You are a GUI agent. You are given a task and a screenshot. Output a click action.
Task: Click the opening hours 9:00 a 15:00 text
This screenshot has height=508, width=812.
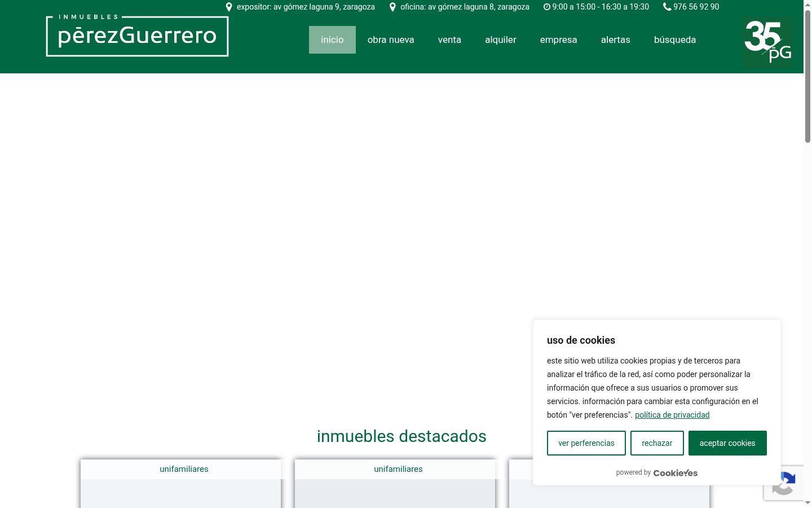click(x=601, y=7)
